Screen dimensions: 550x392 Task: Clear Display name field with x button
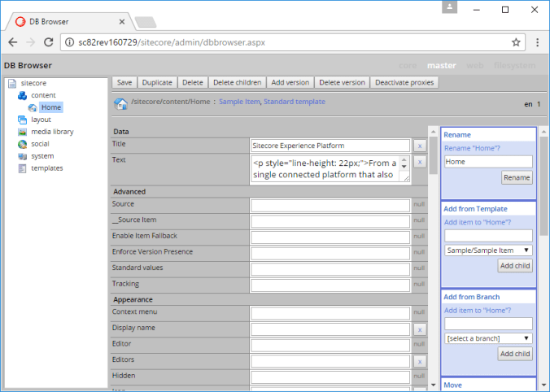pyautogui.click(x=420, y=330)
